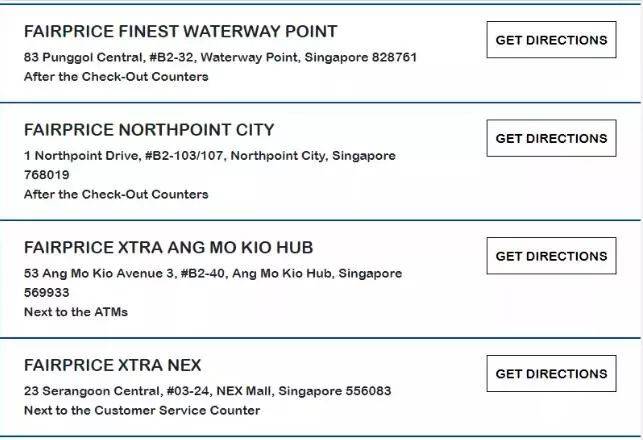Get directions to FairPrice Northpoint City

tap(551, 139)
